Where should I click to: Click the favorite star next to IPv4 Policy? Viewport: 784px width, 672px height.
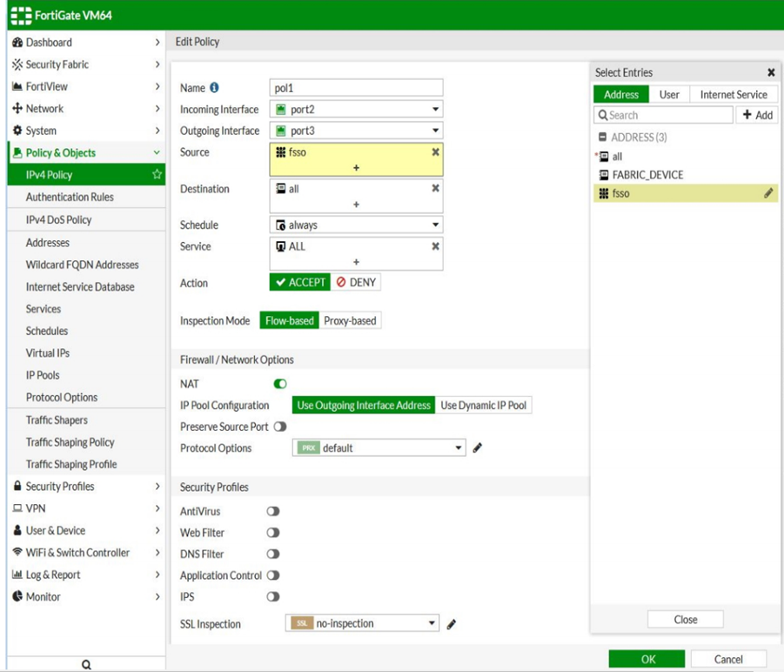tap(157, 175)
